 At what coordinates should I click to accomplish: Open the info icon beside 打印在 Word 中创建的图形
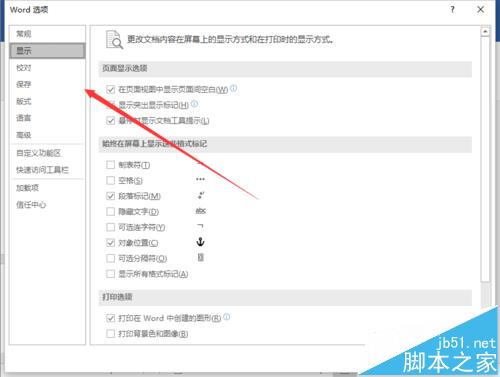coord(227,317)
